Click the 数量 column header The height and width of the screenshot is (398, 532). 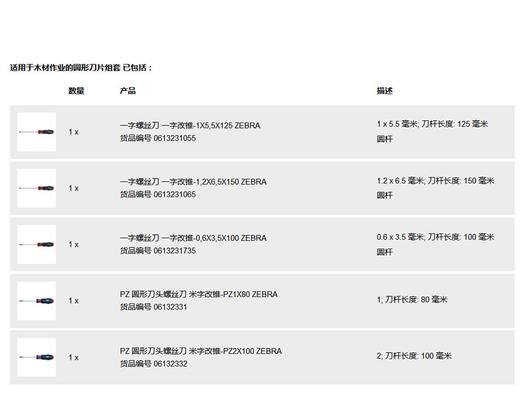[x=76, y=91]
